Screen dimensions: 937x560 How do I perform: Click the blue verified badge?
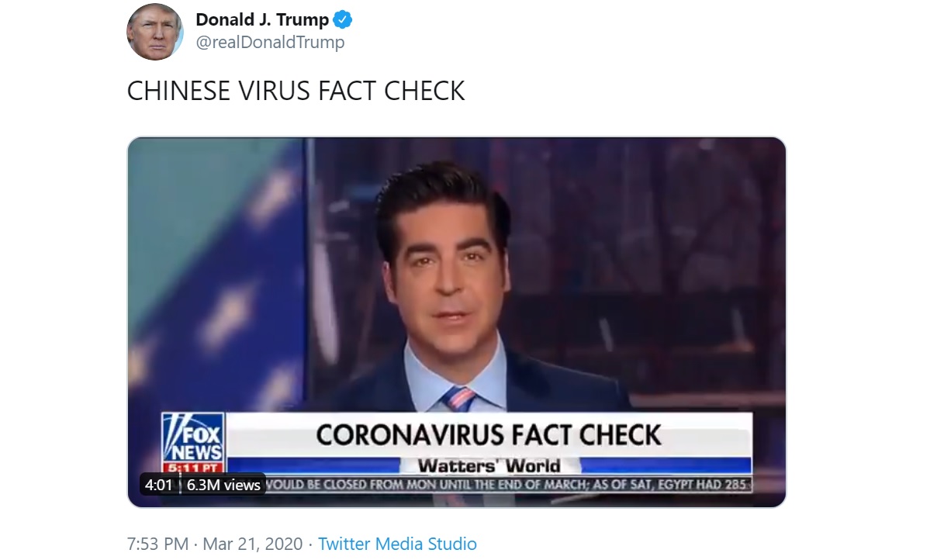click(343, 19)
